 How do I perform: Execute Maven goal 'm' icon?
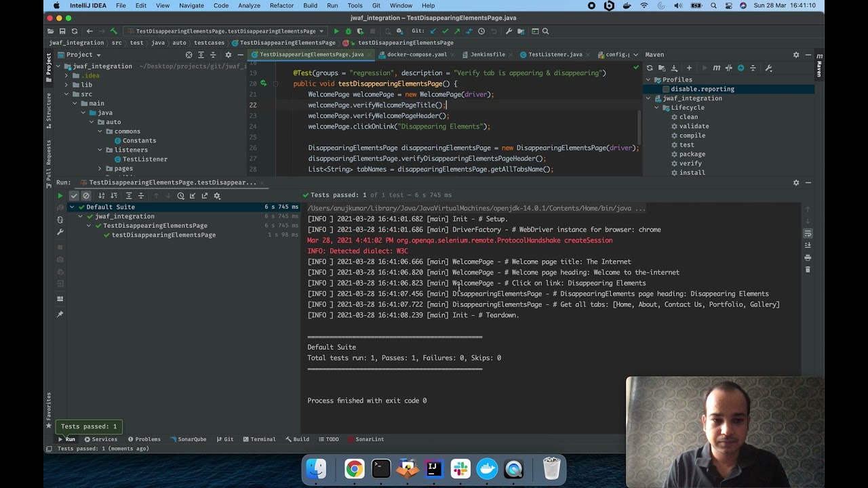(716, 68)
